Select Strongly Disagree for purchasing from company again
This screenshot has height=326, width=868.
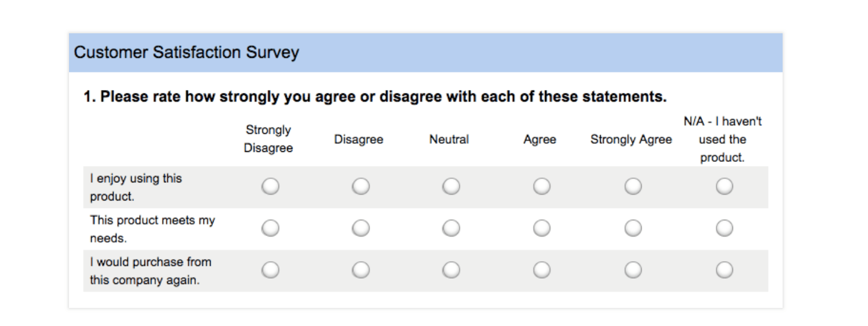pyautogui.click(x=270, y=270)
